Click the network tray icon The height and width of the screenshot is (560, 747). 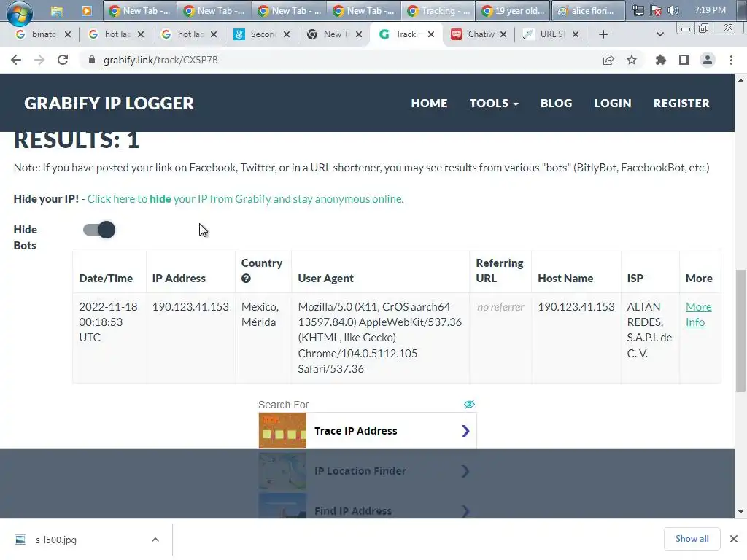(x=638, y=10)
